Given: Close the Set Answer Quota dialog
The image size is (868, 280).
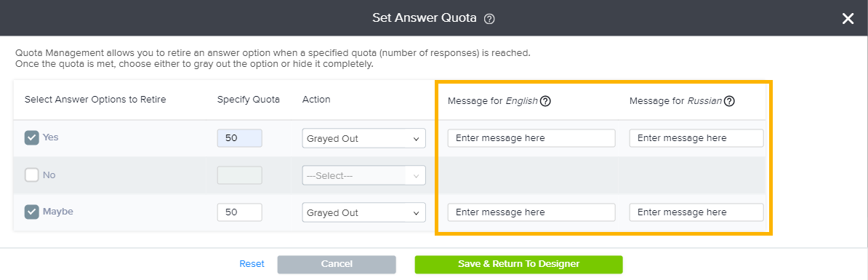Looking at the screenshot, I should (x=848, y=19).
